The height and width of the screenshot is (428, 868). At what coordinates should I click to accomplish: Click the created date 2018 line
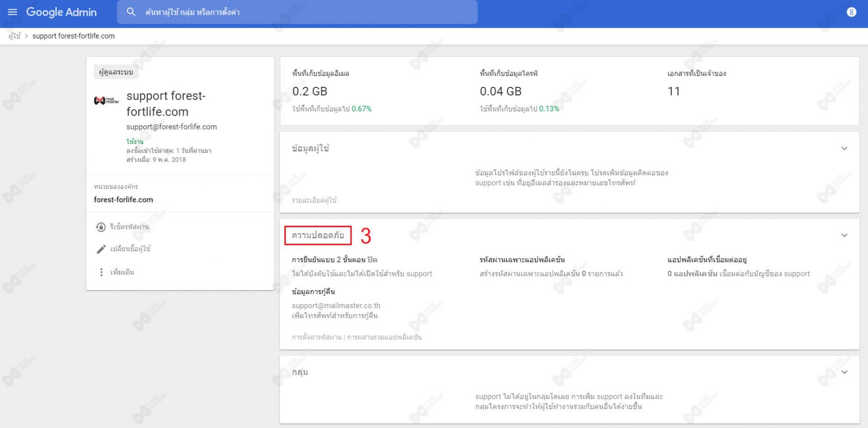[156, 159]
